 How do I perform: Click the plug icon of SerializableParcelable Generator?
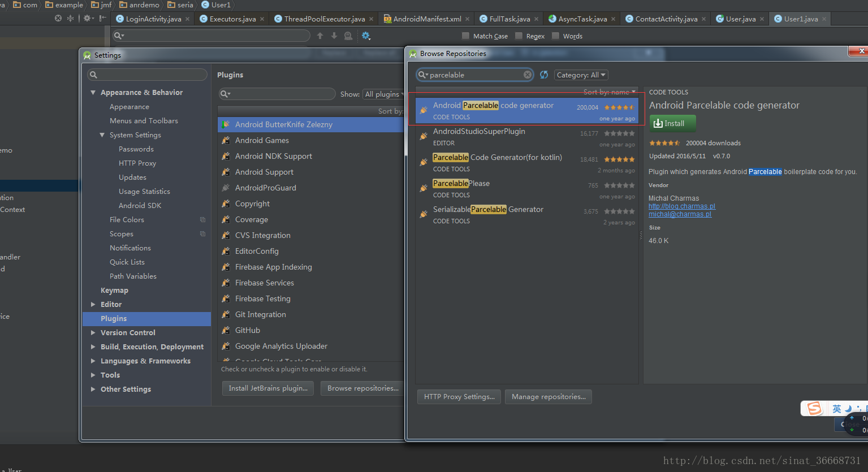[x=424, y=214]
